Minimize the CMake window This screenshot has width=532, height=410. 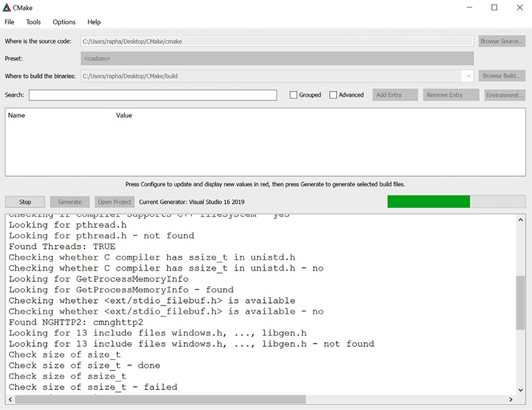pyautogui.click(x=469, y=8)
